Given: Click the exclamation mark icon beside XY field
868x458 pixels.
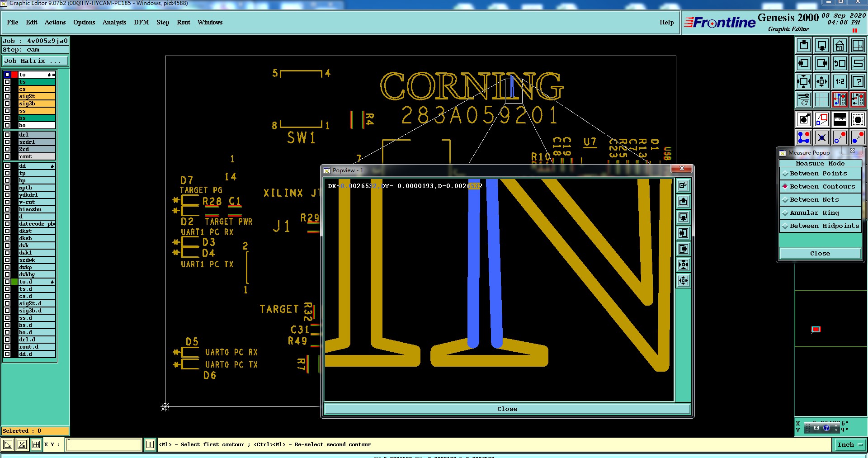Looking at the screenshot, I should pos(150,444).
